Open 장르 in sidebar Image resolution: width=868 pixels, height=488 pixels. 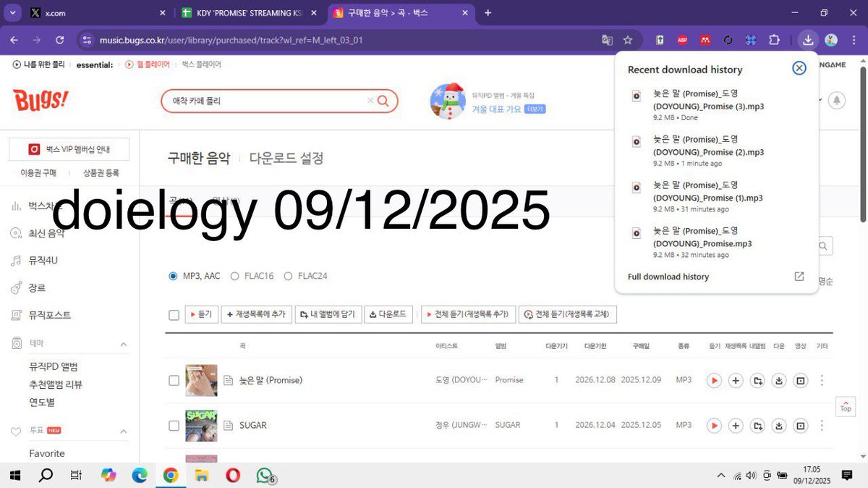(37, 287)
